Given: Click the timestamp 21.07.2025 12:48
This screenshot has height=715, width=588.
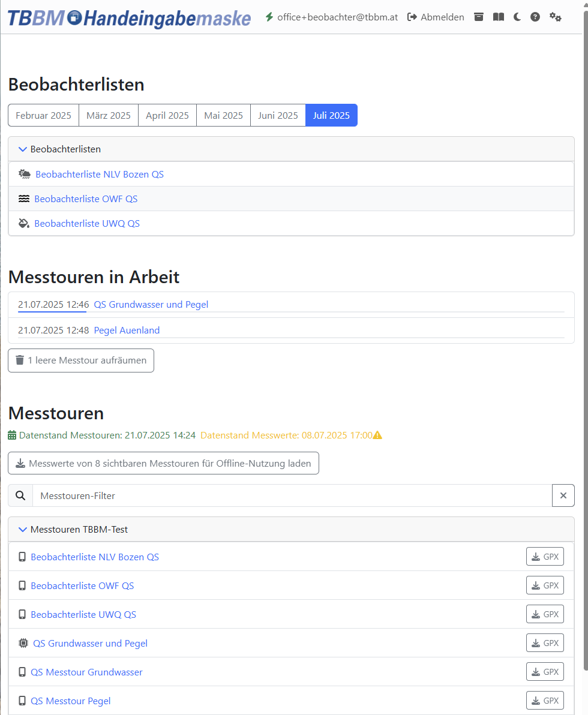Looking at the screenshot, I should click(x=53, y=330).
